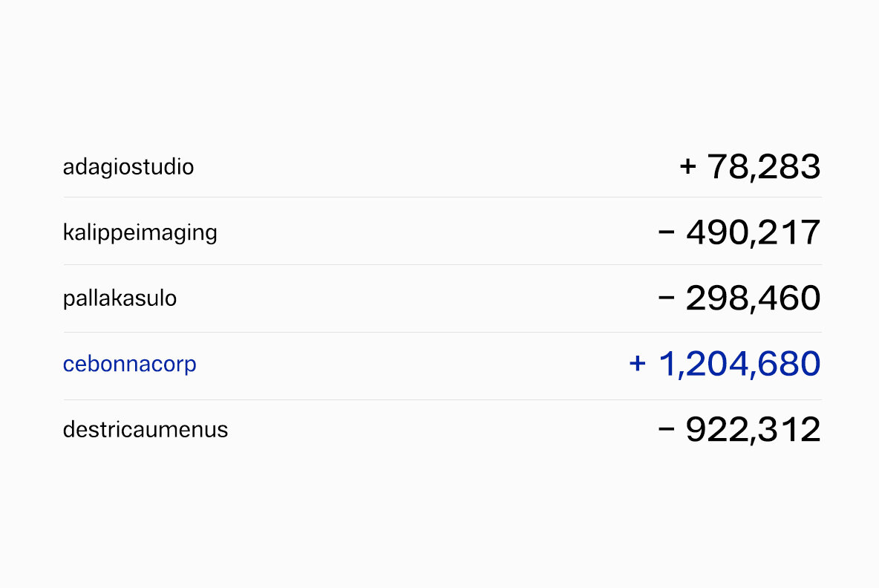Click the divider line below pallakasulo

[442, 333]
